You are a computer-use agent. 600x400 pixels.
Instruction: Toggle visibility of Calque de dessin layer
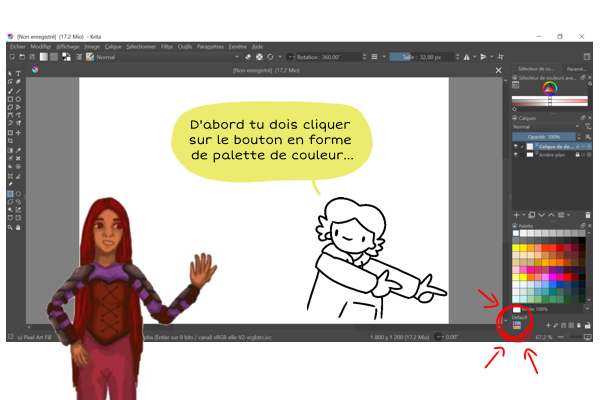tap(517, 146)
